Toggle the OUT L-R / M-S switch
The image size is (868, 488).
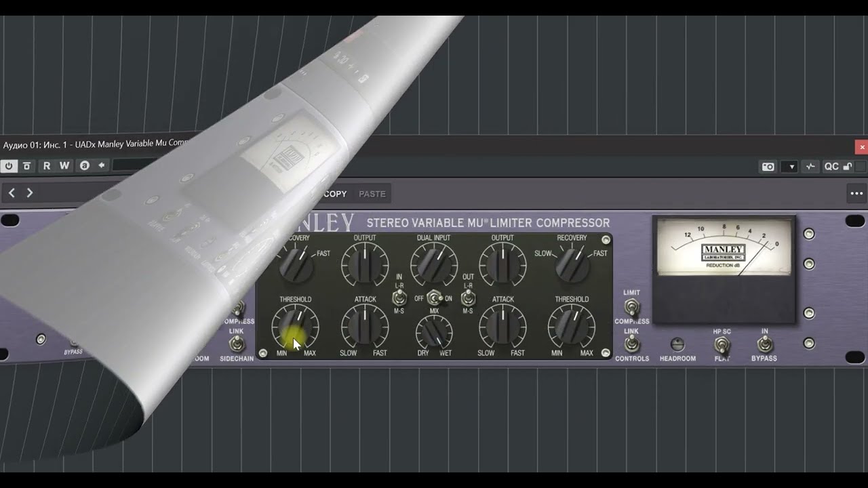click(468, 298)
